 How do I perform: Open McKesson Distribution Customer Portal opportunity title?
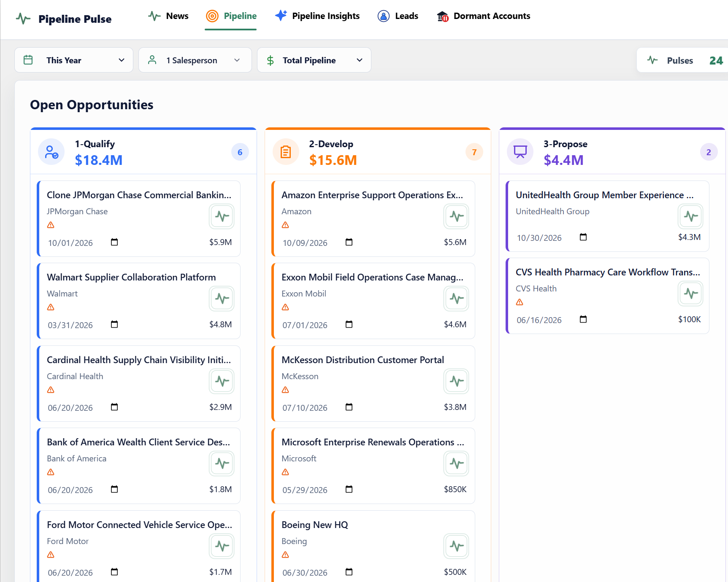coord(363,360)
